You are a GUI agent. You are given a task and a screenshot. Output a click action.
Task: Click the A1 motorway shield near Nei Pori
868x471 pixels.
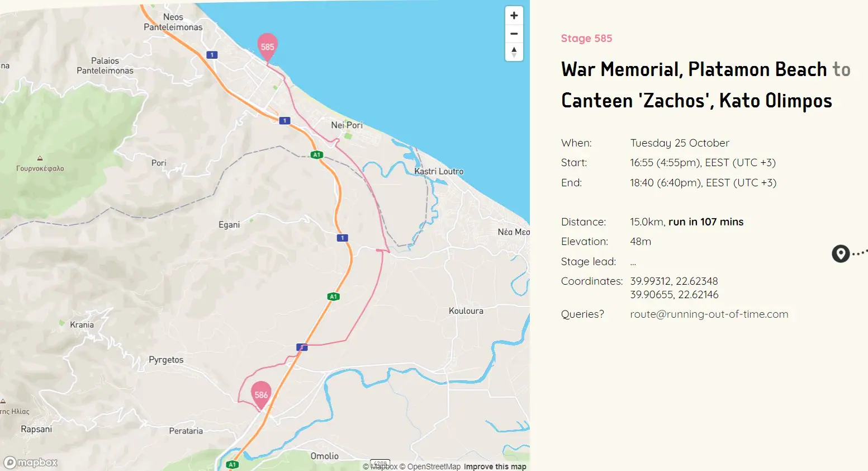[x=317, y=155]
